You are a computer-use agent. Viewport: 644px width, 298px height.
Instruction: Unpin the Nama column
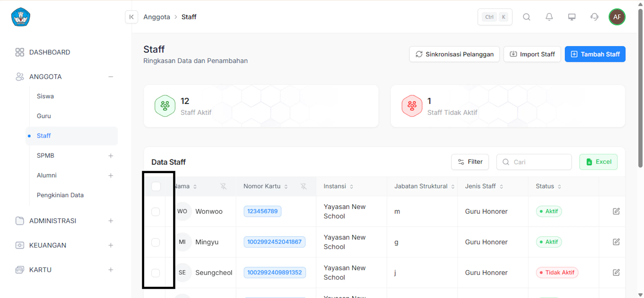click(223, 186)
